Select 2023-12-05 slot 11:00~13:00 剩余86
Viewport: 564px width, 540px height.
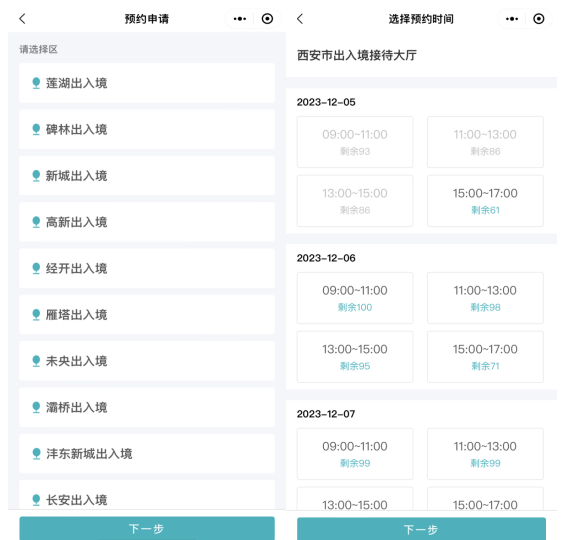[x=485, y=142]
